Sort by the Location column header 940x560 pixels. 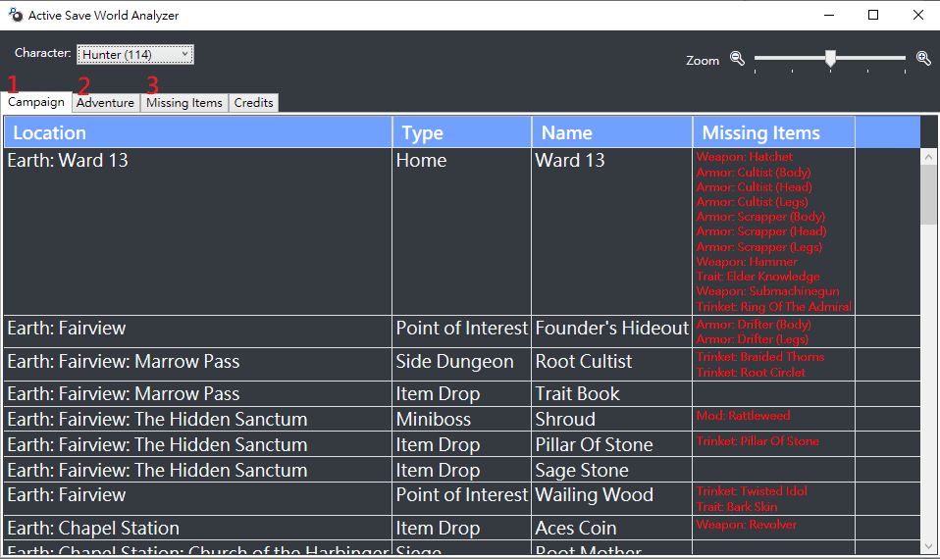(198, 132)
